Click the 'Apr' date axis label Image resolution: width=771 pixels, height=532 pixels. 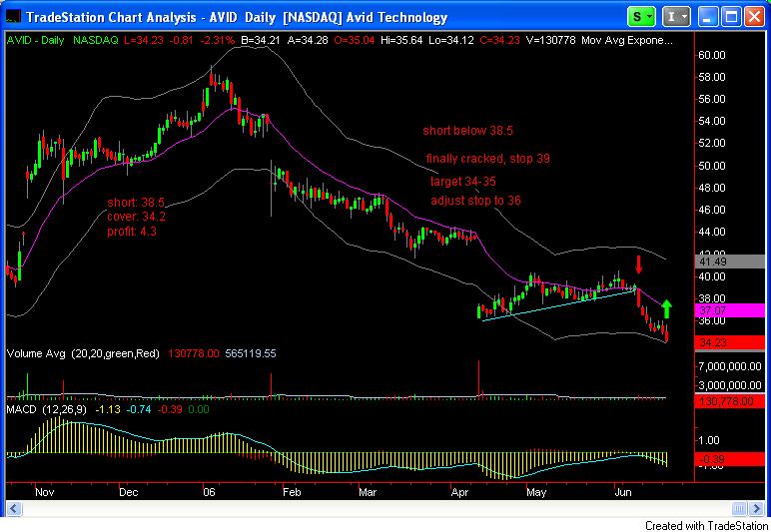tap(459, 492)
